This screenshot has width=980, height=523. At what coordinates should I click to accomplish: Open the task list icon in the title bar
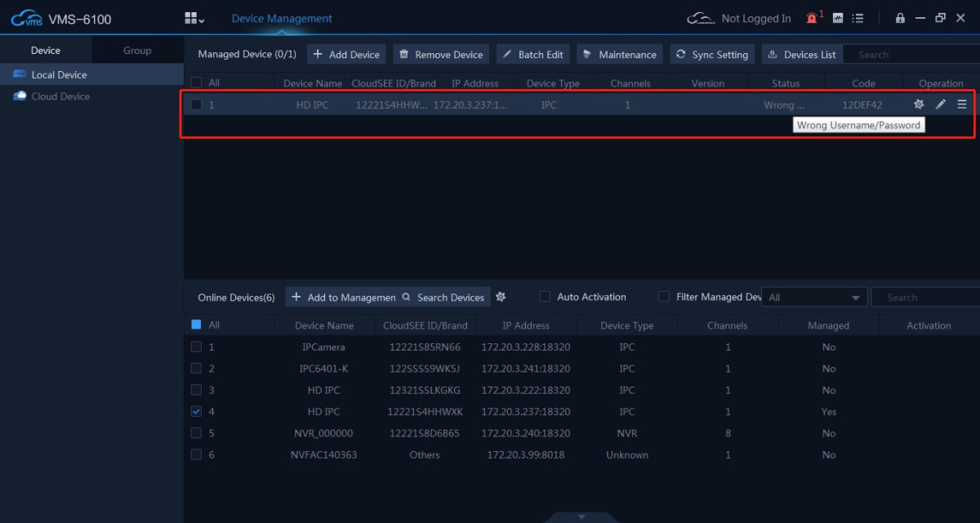point(857,18)
